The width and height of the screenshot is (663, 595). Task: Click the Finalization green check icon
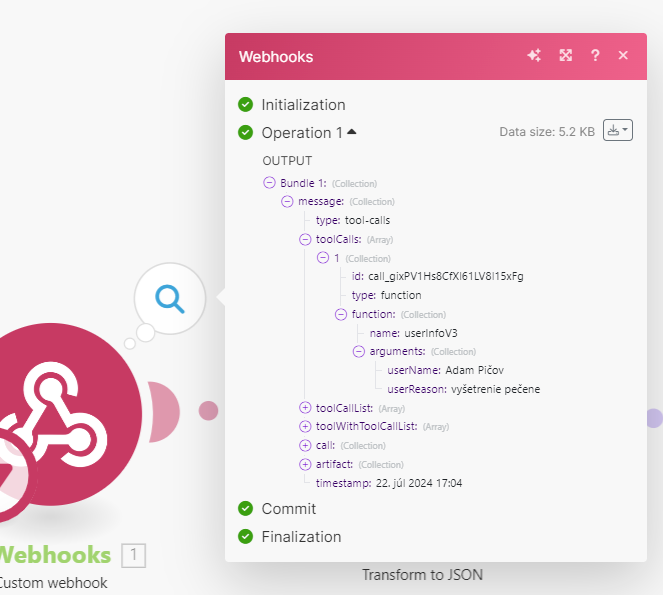pos(245,537)
